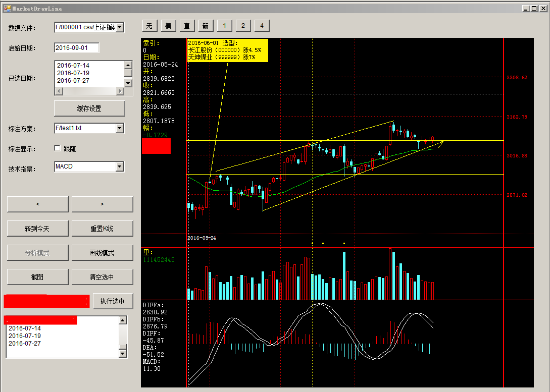Click the 启始日期 start date input field

[x=76, y=48]
